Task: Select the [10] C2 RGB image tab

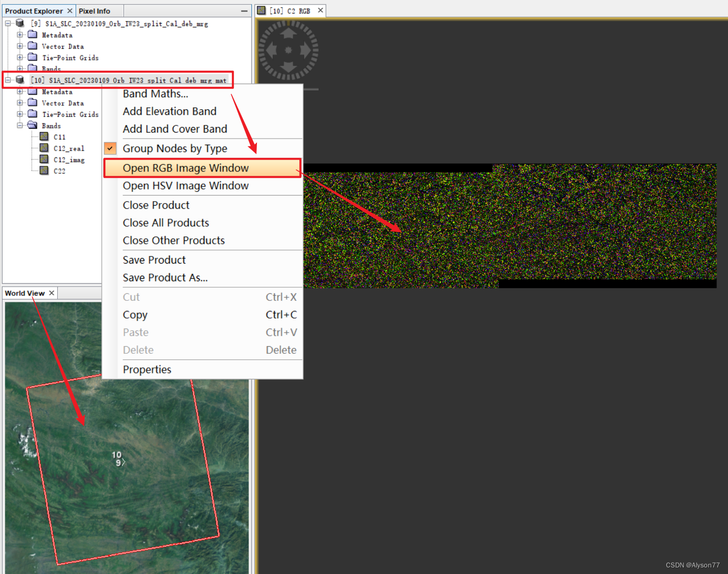Action: coord(290,11)
